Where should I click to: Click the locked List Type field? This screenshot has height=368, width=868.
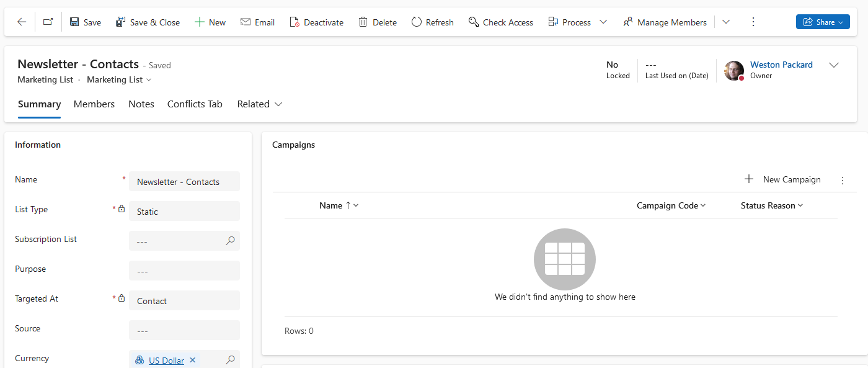[x=184, y=212]
